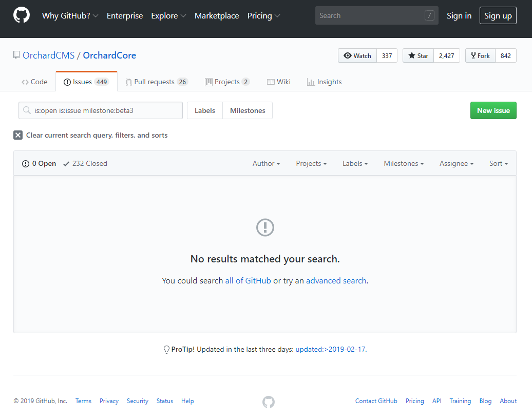The width and height of the screenshot is (532, 419).
Task: Click the magnifier icon in issue filter box
Action: coord(27,110)
